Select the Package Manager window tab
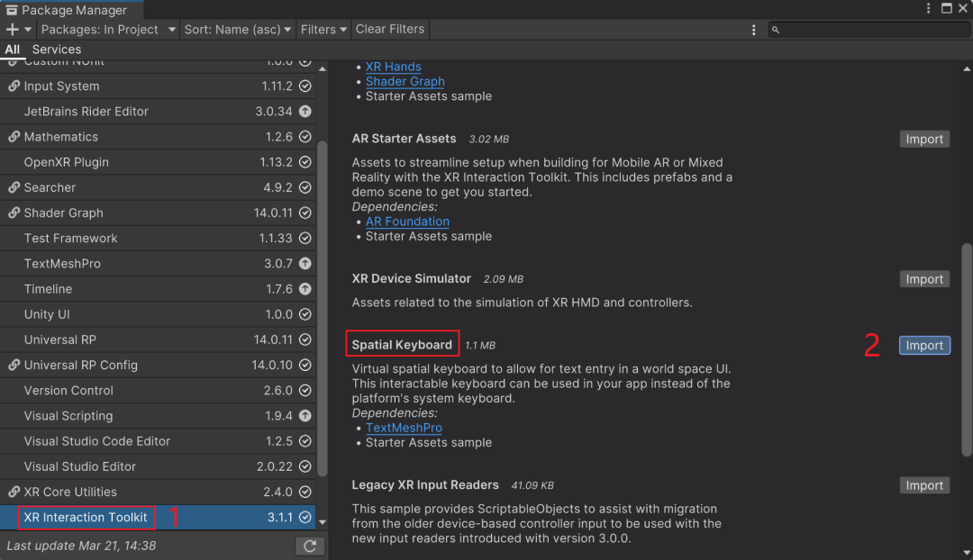This screenshot has width=973, height=560. click(x=72, y=9)
